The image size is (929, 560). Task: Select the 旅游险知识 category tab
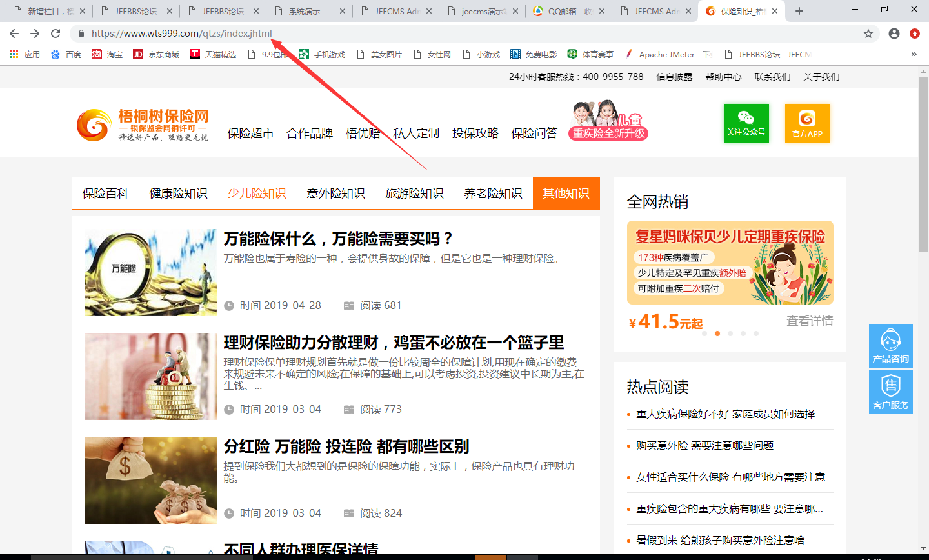414,194
